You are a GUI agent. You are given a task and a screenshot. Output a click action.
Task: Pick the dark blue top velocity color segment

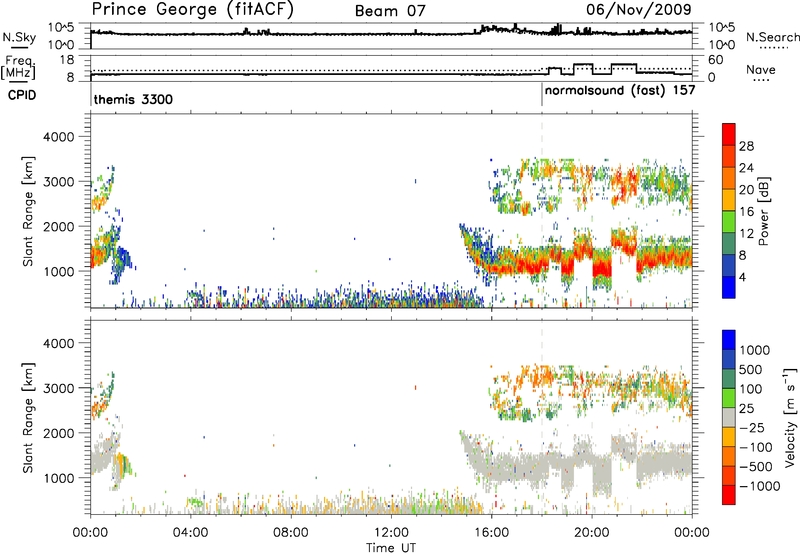pyautogui.click(x=729, y=340)
